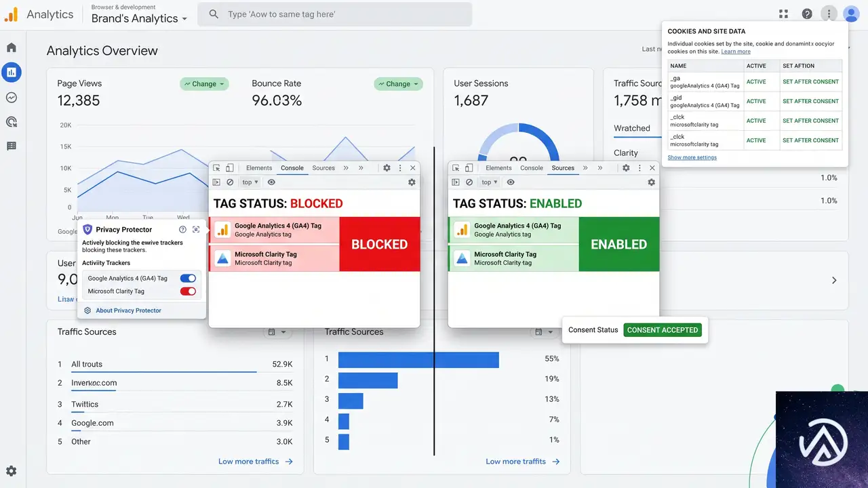The width and height of the screenshot is (868, 488).
Task: Click the CONSENT ACCEPTED button
Action: click(x=663, y=330)
